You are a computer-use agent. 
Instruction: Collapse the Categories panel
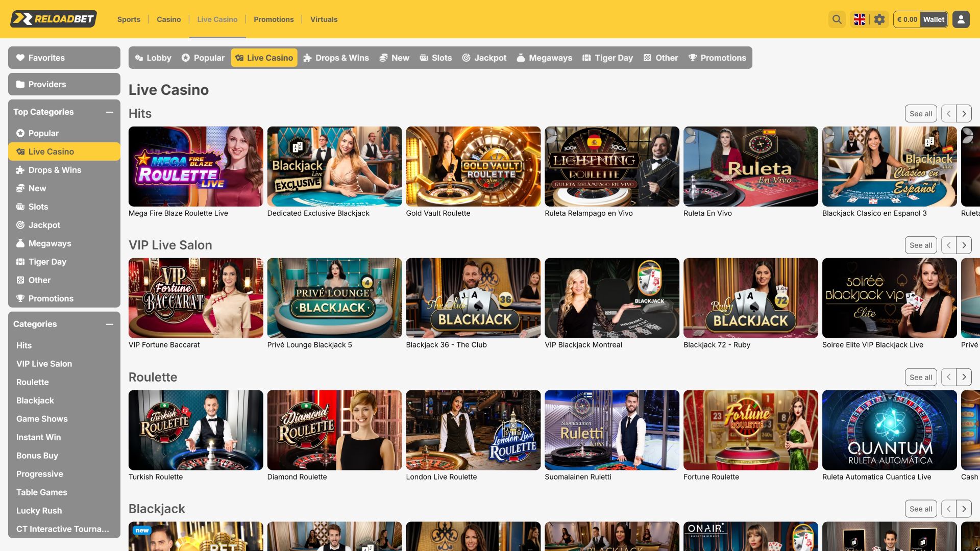pos(110,324)
